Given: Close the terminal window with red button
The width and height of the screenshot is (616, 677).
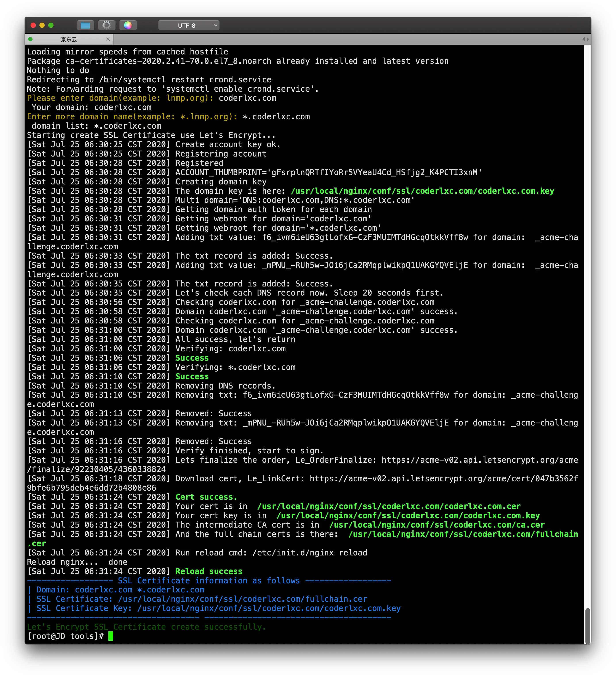Looking at the screenshot, I should click(33, 25).
